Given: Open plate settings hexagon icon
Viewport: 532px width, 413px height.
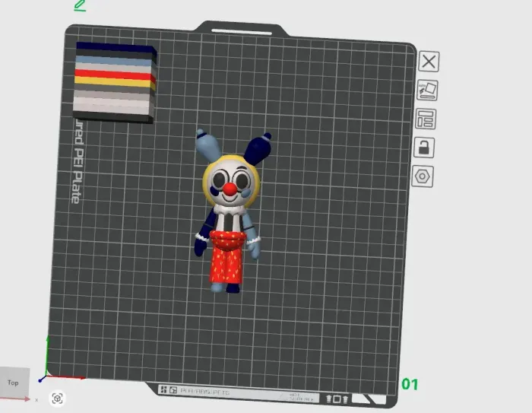Looking at the screenshot, I should (x=423, y=176).
